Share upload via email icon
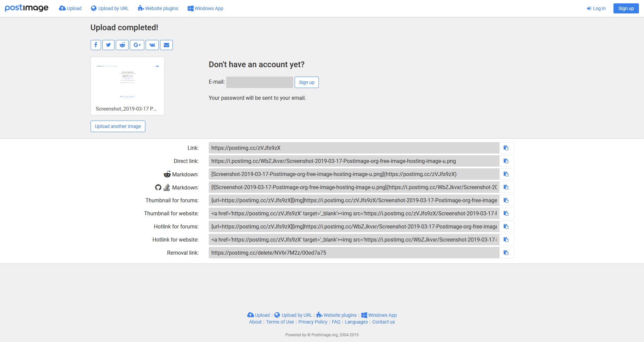Image resolution: width=644 pixels, height=342 pixels. click(x=166, y=45)
